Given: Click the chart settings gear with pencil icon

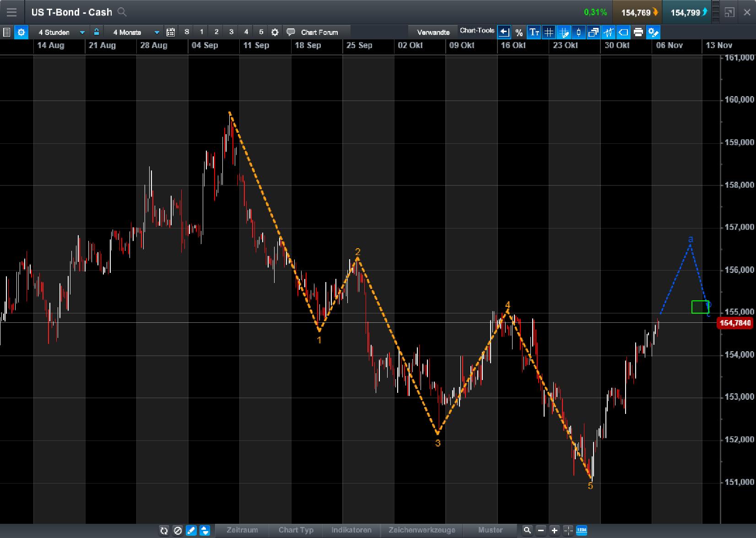Looking at the screenshot, I should (653, 32).
